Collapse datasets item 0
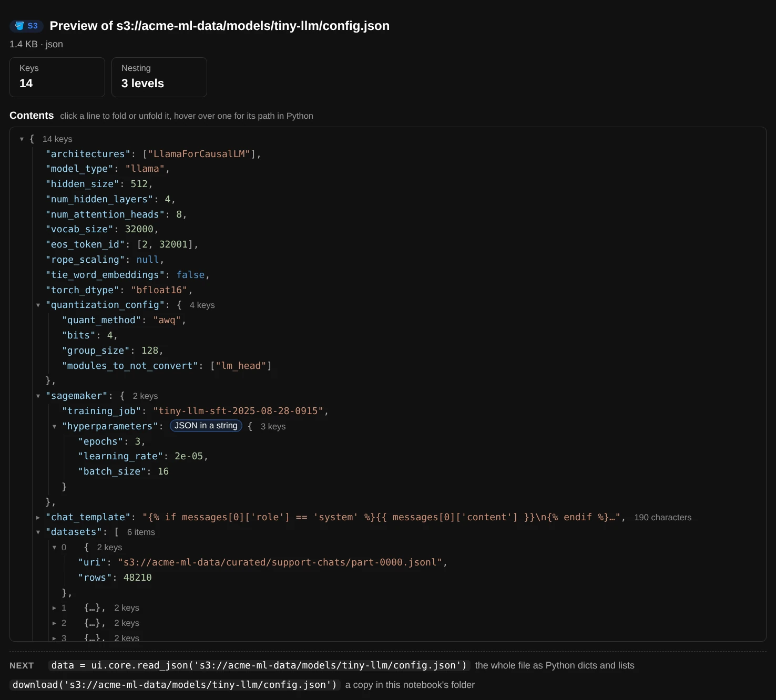776x700 pixels. click(54, 548)
